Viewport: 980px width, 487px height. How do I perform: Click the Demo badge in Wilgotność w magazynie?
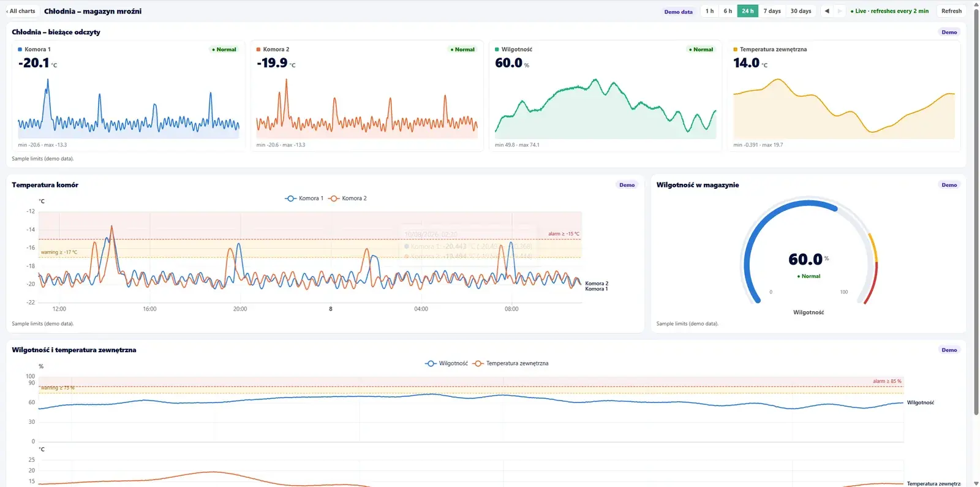pyautogui.click(x=949, y=185)
